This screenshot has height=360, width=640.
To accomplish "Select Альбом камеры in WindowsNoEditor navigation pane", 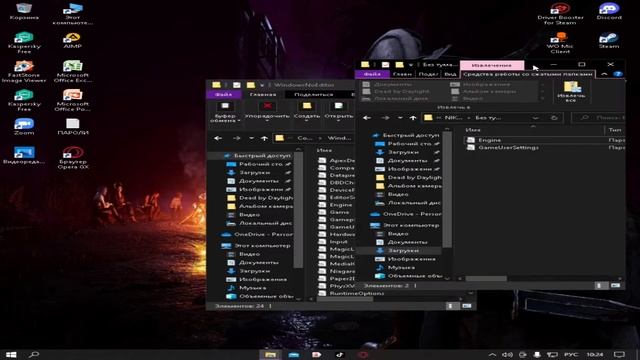I will 260,206.
